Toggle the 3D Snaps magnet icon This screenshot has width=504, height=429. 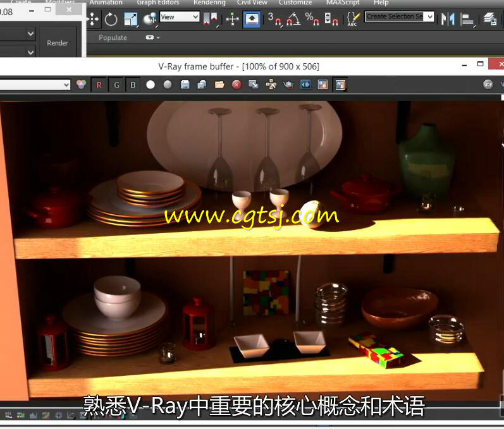pos(275,19)
